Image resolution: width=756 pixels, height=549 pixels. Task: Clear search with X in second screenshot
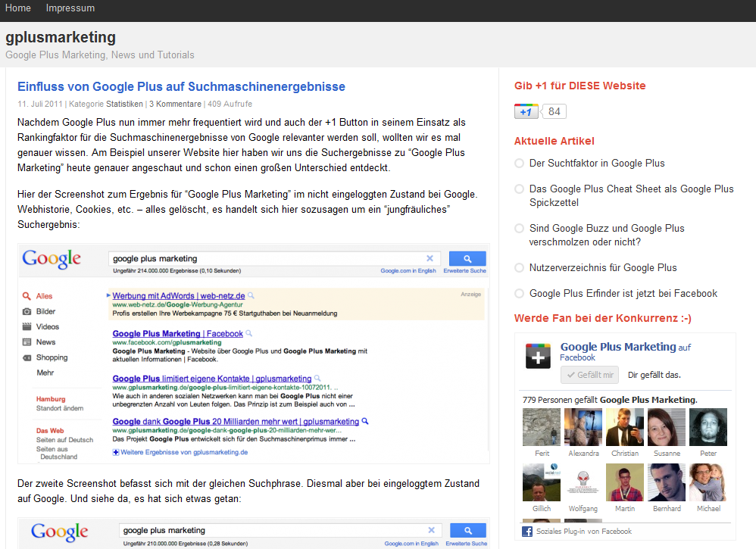click(432, 530)
